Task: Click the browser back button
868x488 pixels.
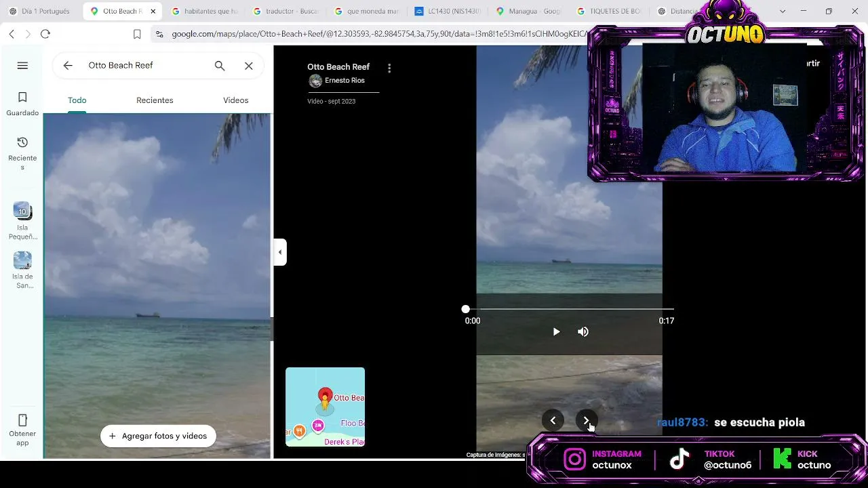Action: point(12,34)
